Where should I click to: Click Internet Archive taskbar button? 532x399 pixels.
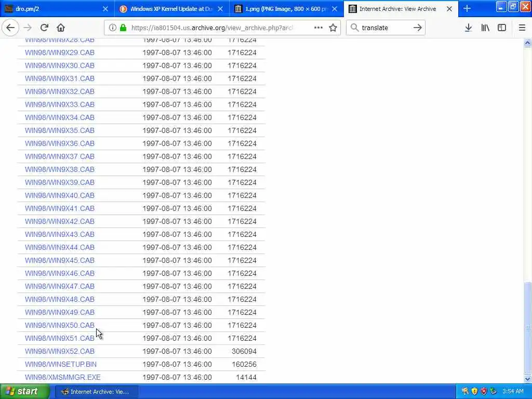point(96,392)
